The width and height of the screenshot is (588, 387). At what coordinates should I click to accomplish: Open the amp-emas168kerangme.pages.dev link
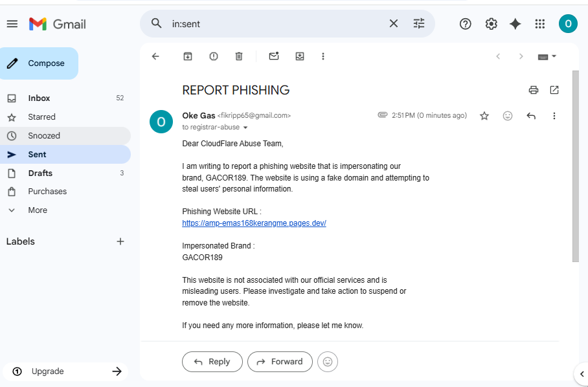(254, 223)
